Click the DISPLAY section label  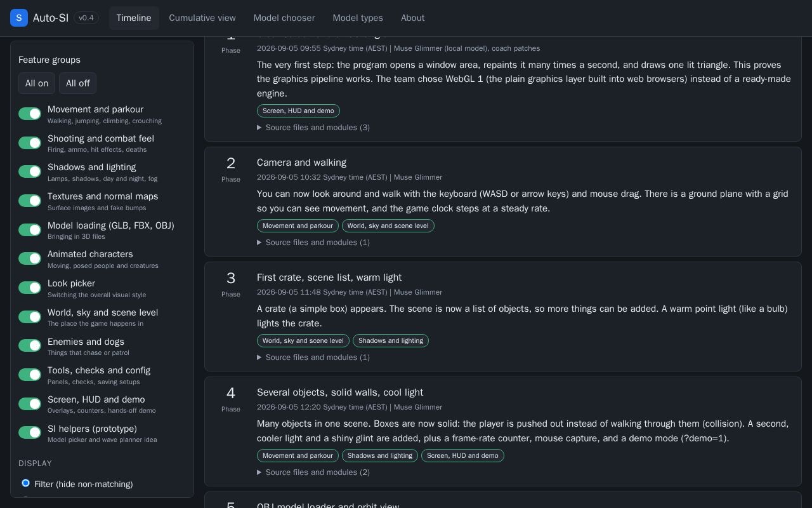click(x=36, y=464)
